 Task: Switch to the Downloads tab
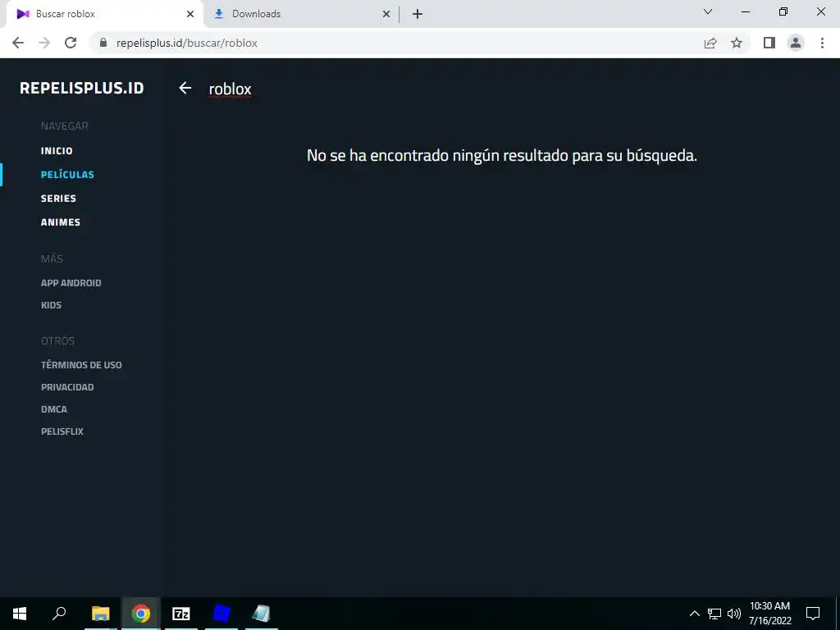tap(302, 14)
